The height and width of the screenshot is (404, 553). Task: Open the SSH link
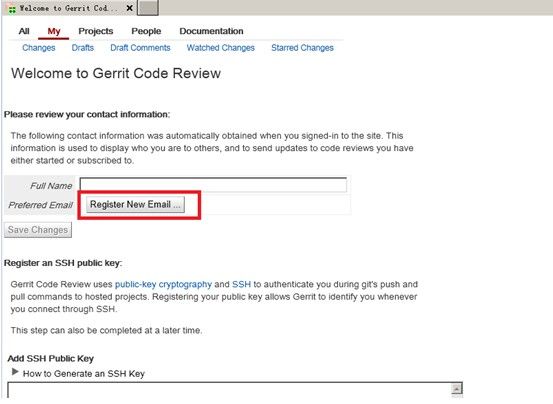[242, 284]
